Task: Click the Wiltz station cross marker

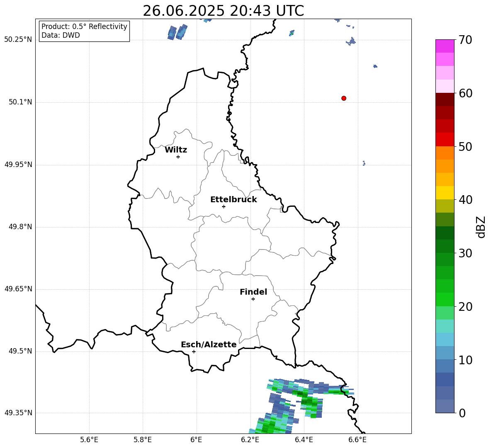Action: (x=178, y=157)
